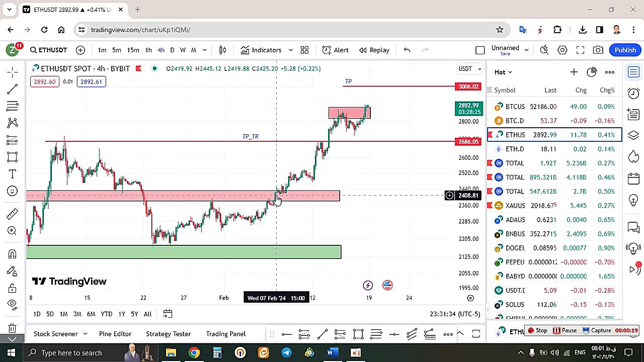The width and height of the screenshot is (644, 362).
Task: Open the alerts clock panel icon
Action: click(633, 93)
